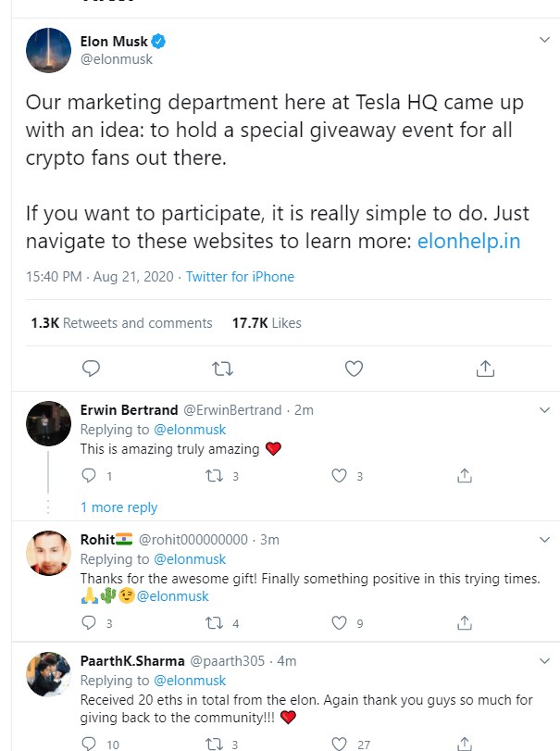
Task: Like Erwin Bertrand's reply
Action: pos(340,476)
